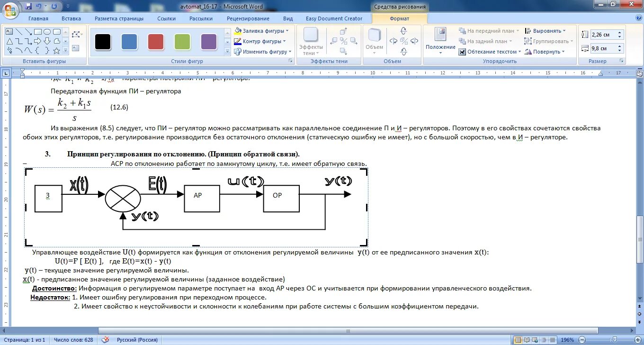Click Число слов: 628 in status bar
This screenshot has height=345, width=644.
(x=73, y=340)
